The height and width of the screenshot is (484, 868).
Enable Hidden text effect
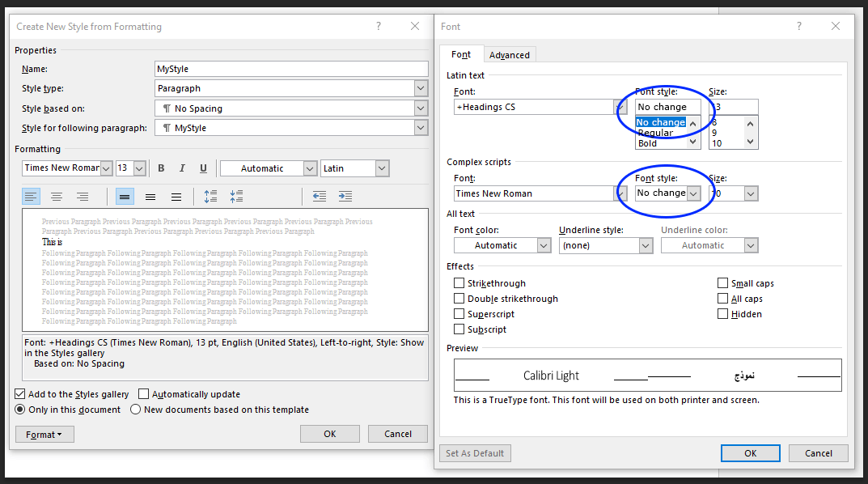pyautogui.click(x=722, y=314)
